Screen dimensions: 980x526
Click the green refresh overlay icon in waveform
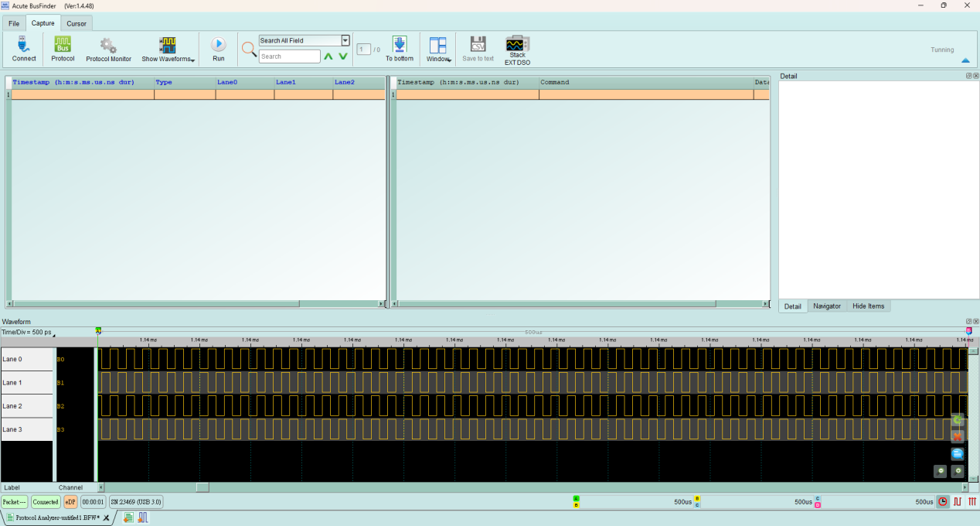click(958, 420)
